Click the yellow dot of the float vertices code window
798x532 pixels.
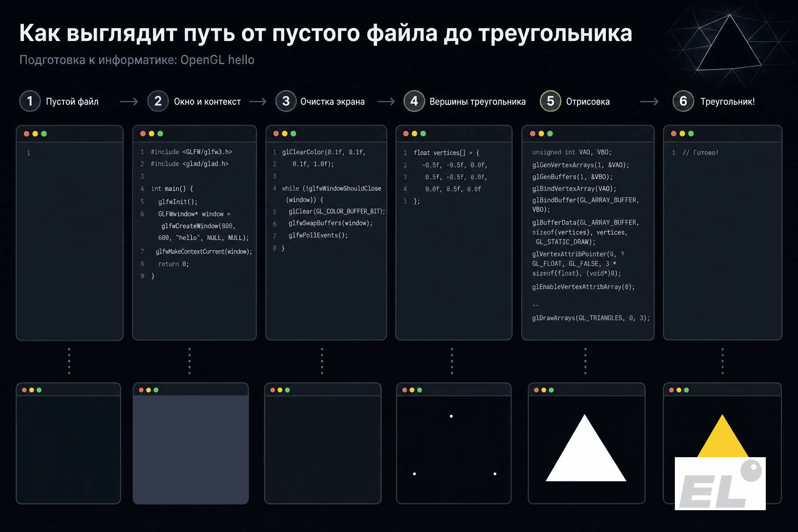(415, 134)
